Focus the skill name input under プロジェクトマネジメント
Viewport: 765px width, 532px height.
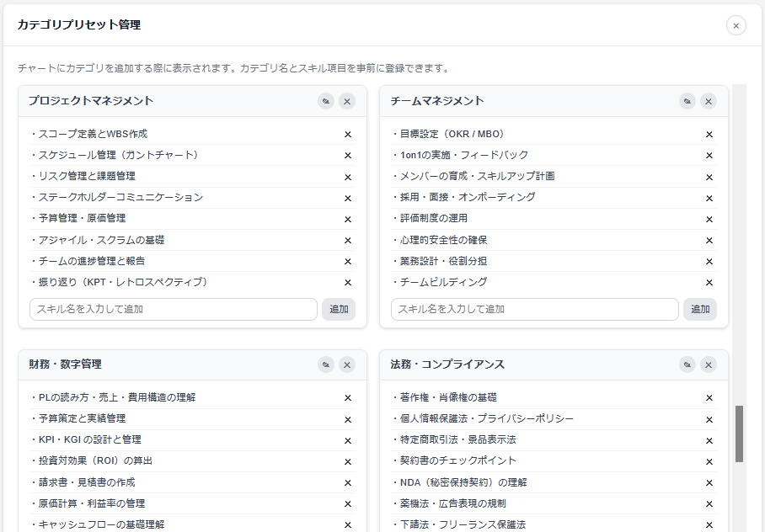[x=174, y=309]
